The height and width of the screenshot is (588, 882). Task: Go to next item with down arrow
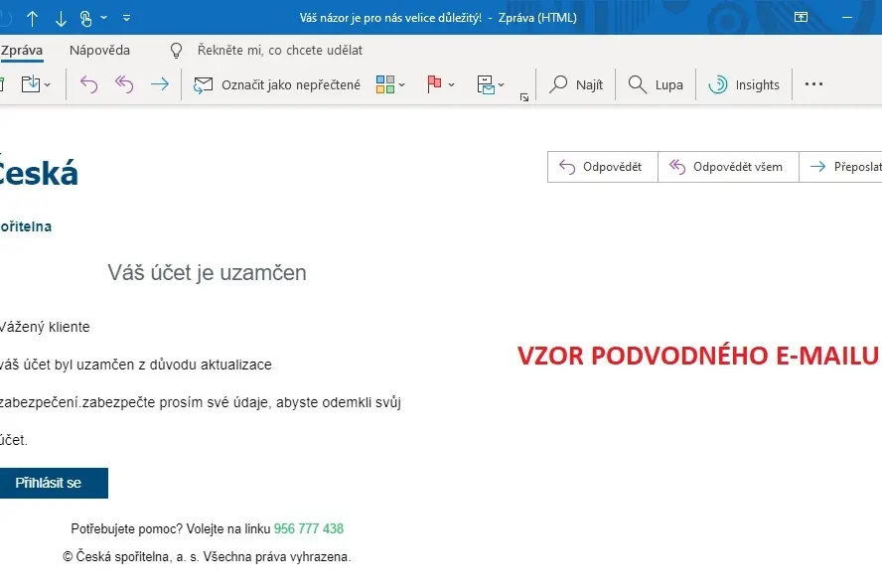coord(61,18)
